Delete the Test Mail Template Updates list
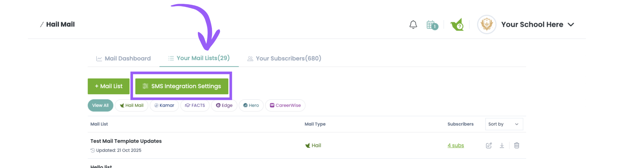Viewport: 644px width, 168px height. pyautogui.click(x=516, y=145)
